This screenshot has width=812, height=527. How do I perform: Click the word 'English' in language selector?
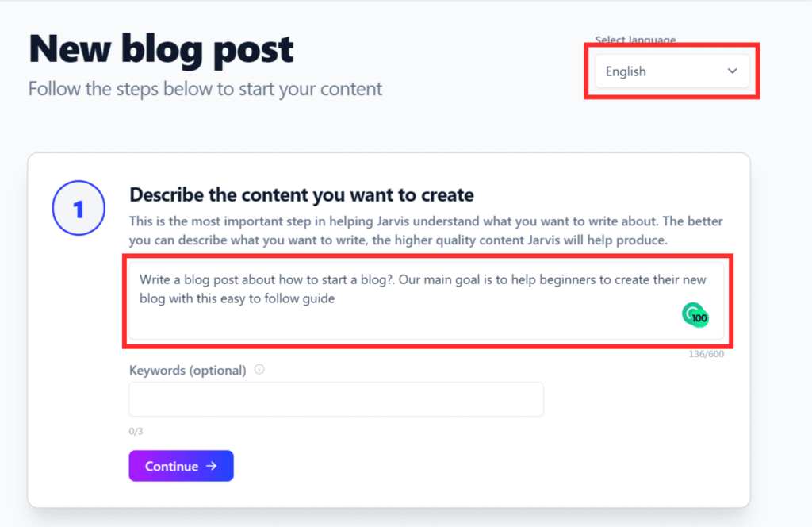tap(626, 71)
